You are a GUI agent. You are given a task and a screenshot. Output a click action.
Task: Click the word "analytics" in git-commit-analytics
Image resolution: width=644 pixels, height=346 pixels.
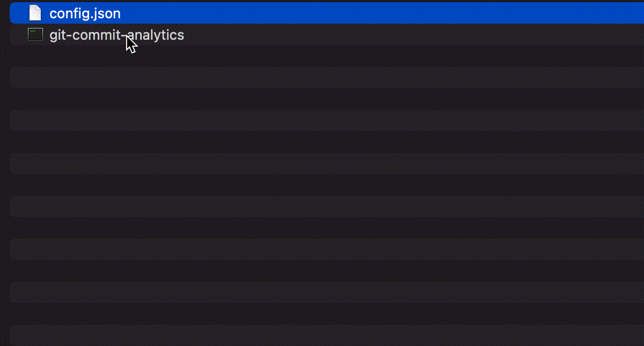coord(156,35)
